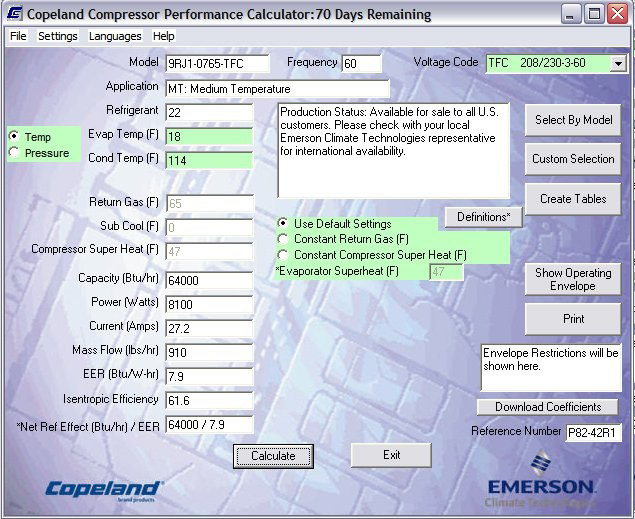The image size is (635, 519).
Task: Click the Mass Flow (lbs/hr) field
Action: [209, 352]
